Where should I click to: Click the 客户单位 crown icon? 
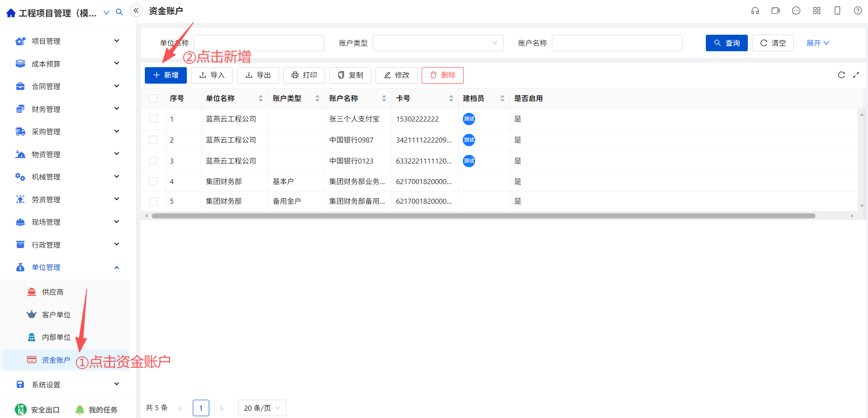tap(32, 314)
